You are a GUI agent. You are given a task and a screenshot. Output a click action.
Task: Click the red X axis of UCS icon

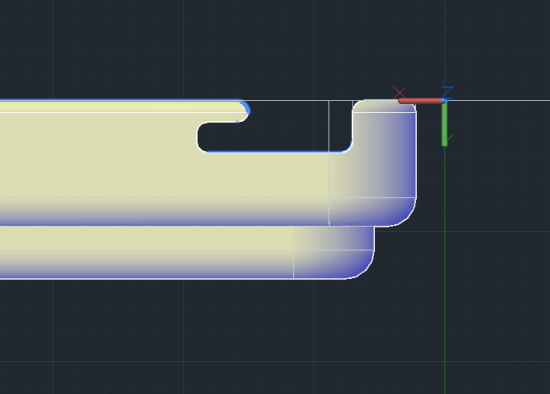coord(421,101)
